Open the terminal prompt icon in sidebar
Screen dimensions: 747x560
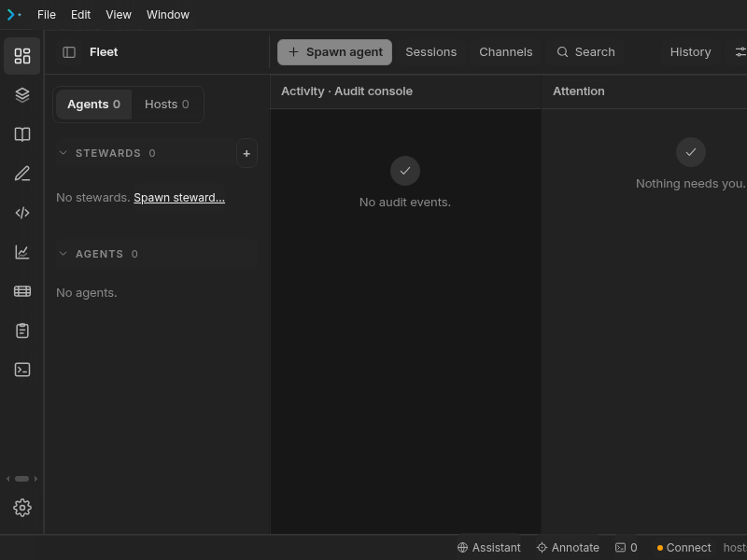[21, 370]
